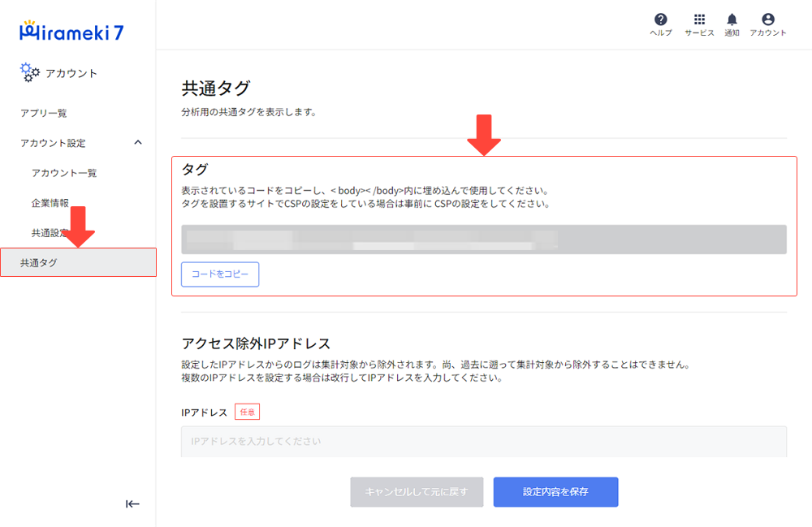
Task: Click the 任意 label badge
Action: click(247, 412)
